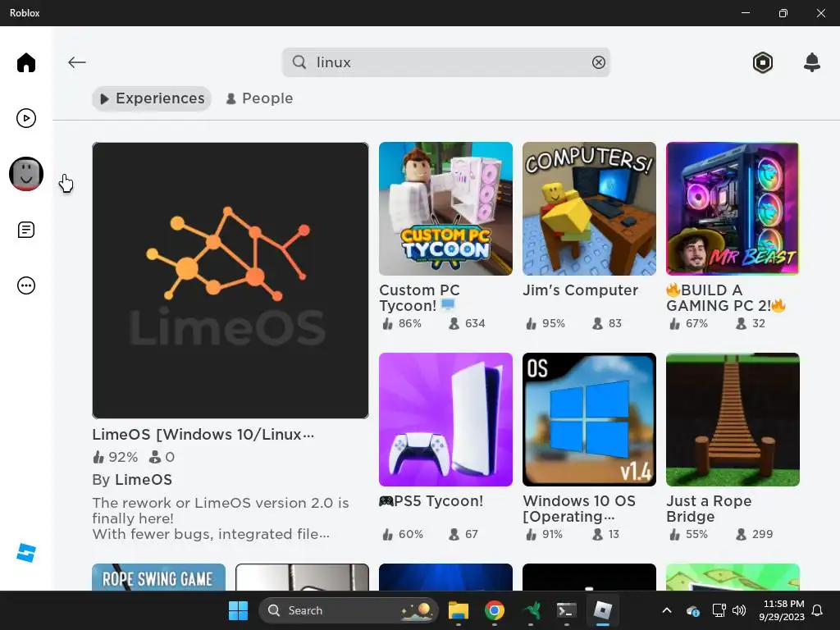Viewport: 840px width, 630px height.
Task: Open the terminal app in the taskbar
Action: pos(566,610)
